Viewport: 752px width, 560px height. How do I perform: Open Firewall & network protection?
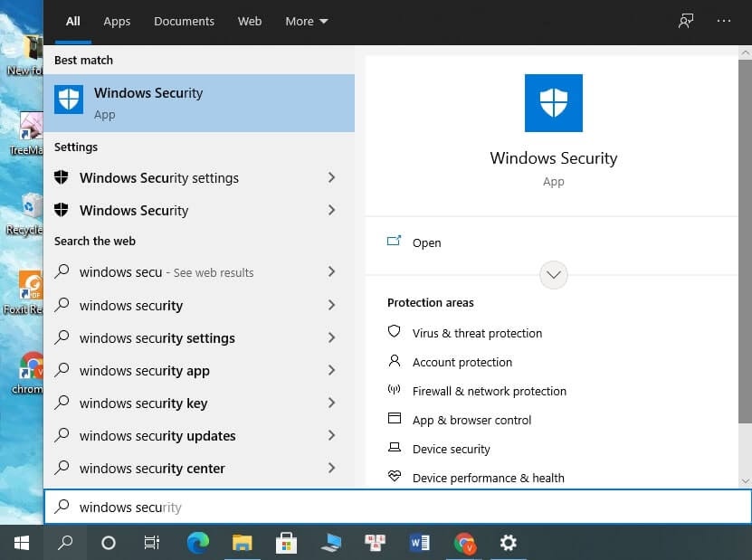click(490, 391)
